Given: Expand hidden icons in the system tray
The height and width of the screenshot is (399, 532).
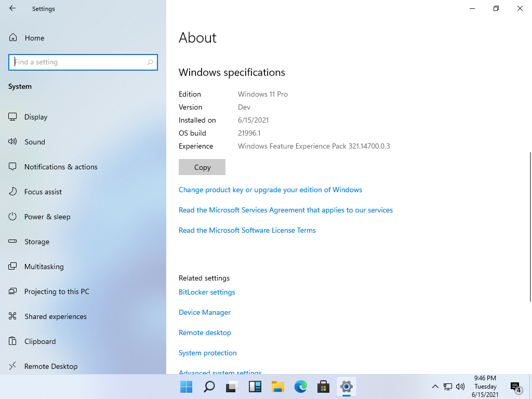Looking at the screenshot, I should tap(435, 387).
